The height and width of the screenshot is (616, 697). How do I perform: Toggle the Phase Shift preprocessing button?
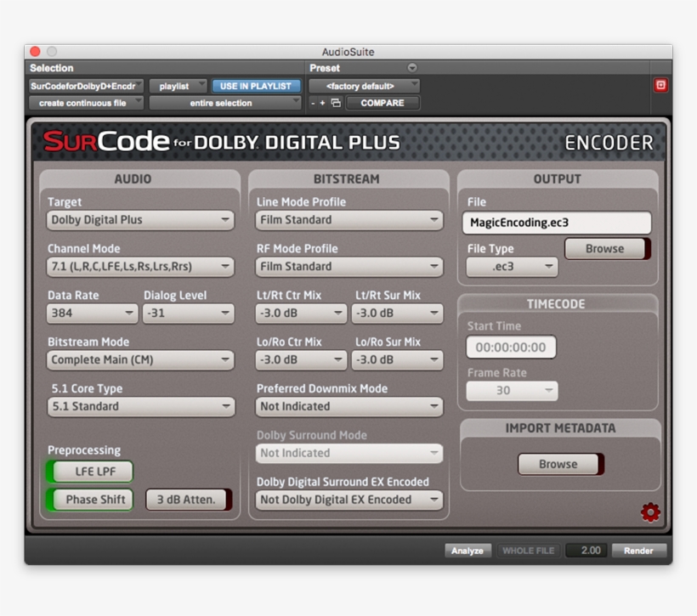[x=90, y=500]
